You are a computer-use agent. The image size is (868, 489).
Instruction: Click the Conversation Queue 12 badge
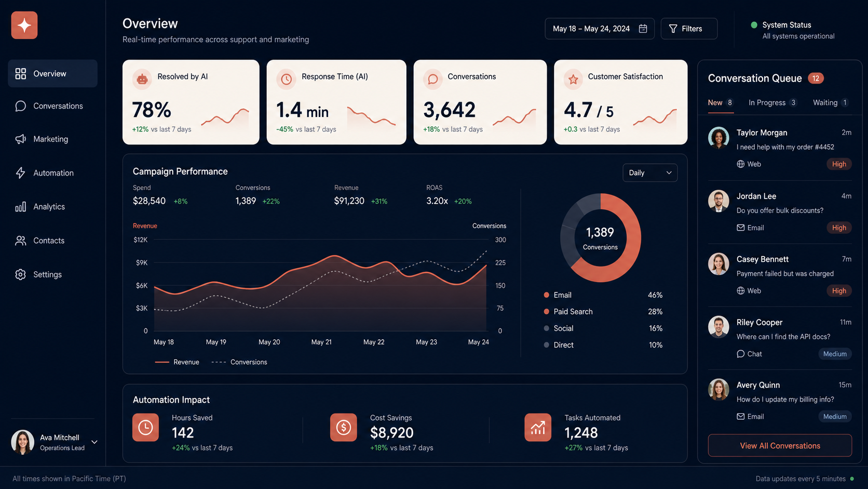click(x=816, y=78)
